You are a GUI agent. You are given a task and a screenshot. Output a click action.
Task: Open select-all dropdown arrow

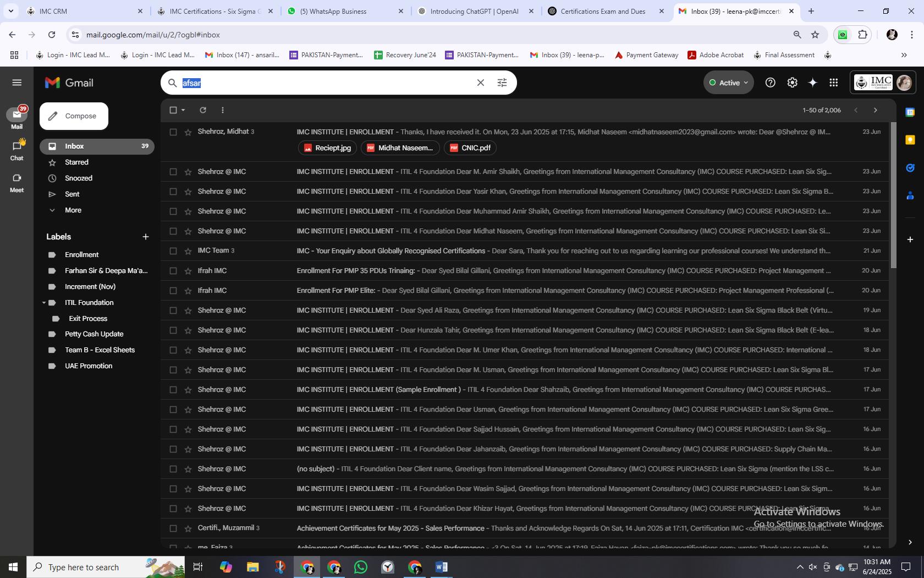[183, 110]
